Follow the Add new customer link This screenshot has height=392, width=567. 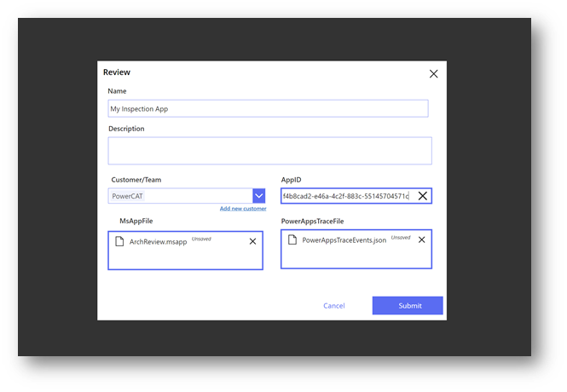(243, 209)
